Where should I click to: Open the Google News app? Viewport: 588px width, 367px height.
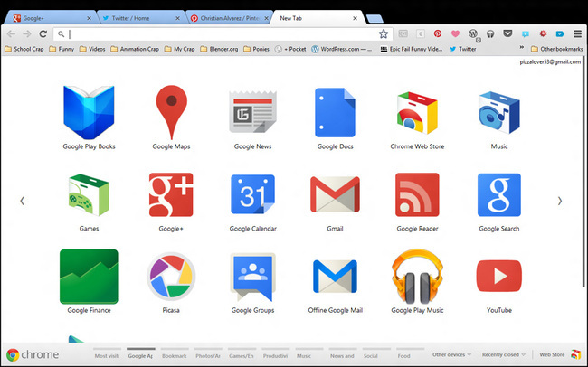click(252, 112)
